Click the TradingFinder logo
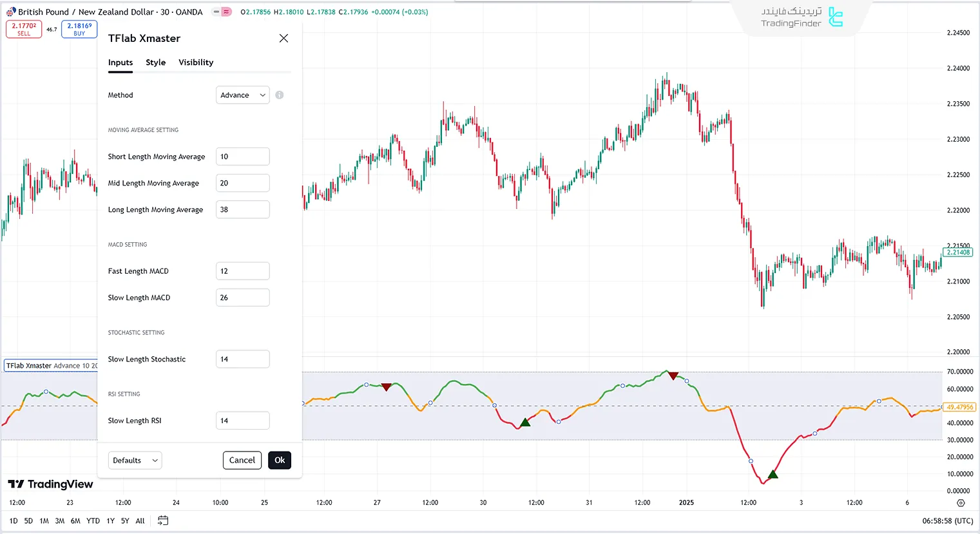980x534 pixels. tap(802, 17)
